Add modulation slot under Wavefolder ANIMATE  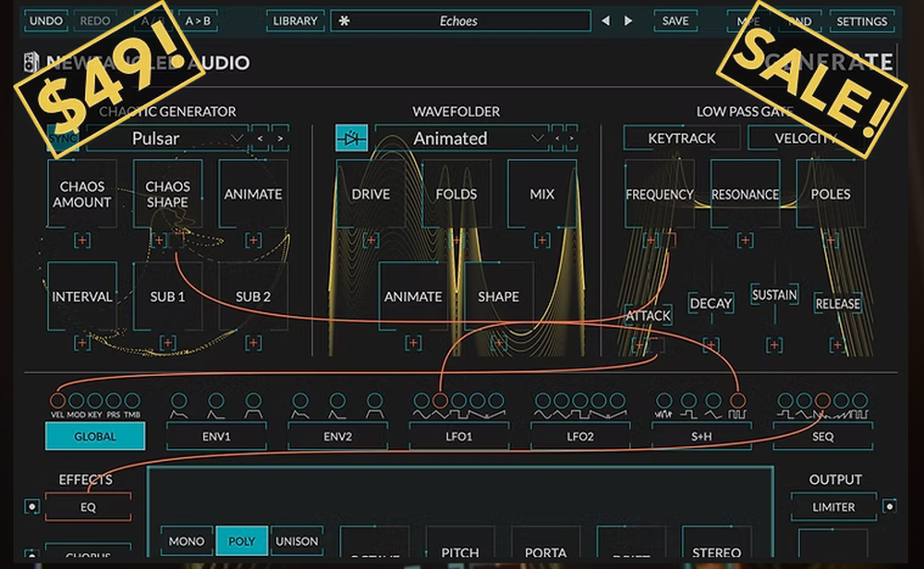(413, 343)
